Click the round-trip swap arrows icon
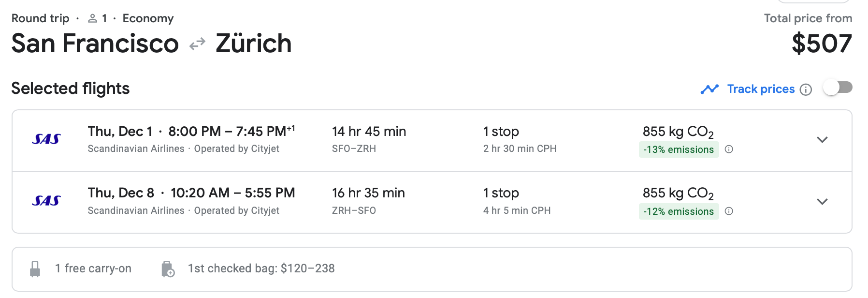The image size is (868, 298). (197, 45)
